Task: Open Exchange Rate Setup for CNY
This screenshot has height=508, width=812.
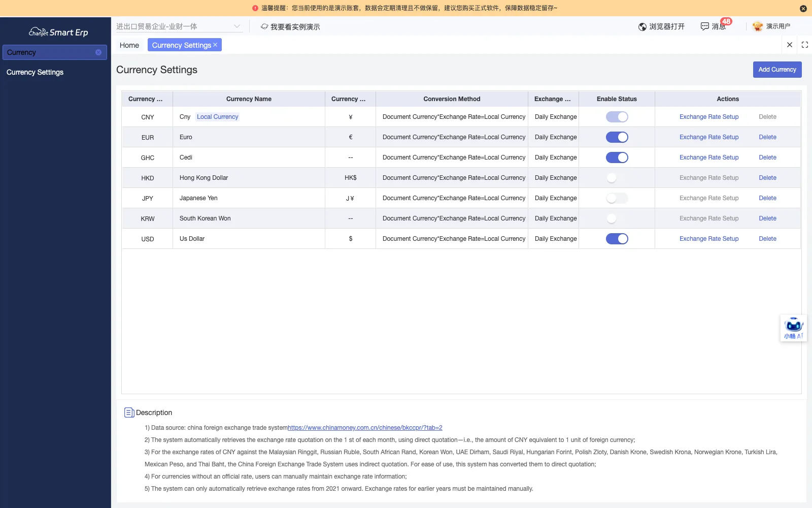Action: click(709, 117)
